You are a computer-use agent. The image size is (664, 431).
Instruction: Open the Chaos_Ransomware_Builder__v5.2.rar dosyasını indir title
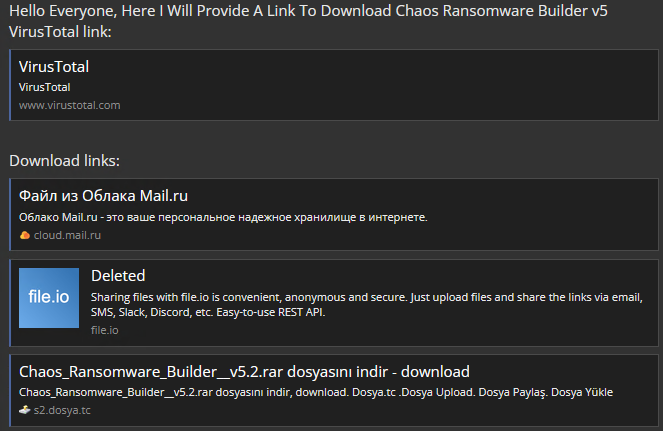(244, 371)
